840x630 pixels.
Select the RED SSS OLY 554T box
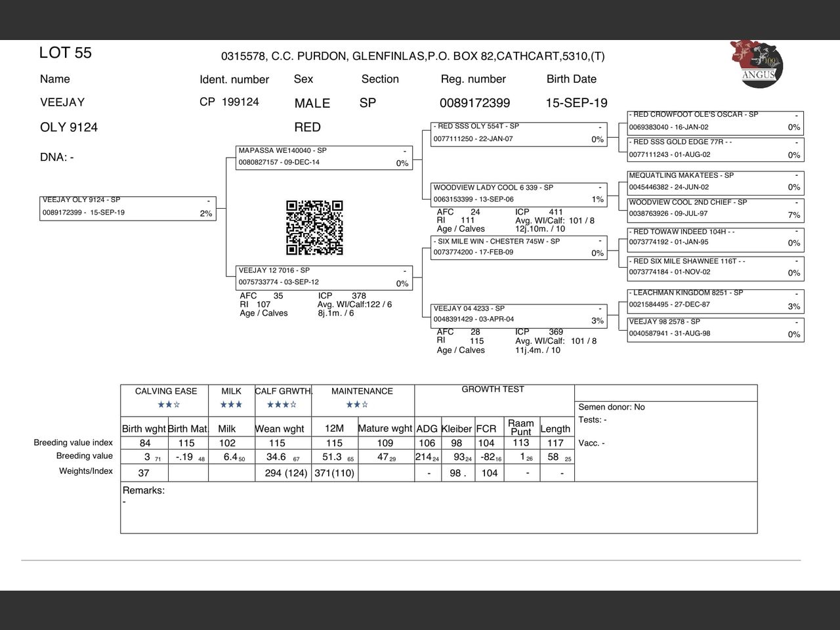[x=518, y=133]
